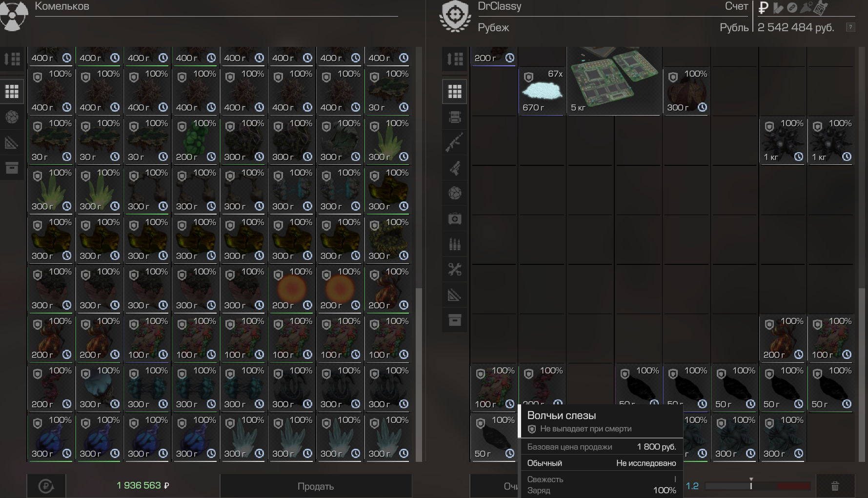Toggle sort order in trader panel

pos(12,59)
